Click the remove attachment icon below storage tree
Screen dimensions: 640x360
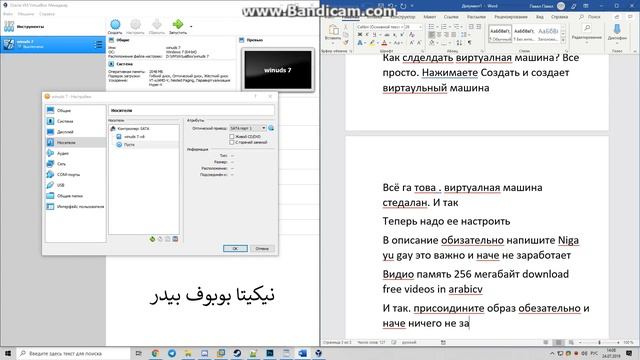pos(175,239)
